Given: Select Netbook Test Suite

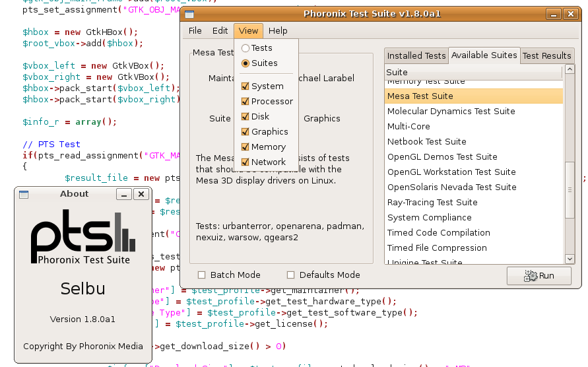Looking at the screenshot, I should (x=474, y=141).
